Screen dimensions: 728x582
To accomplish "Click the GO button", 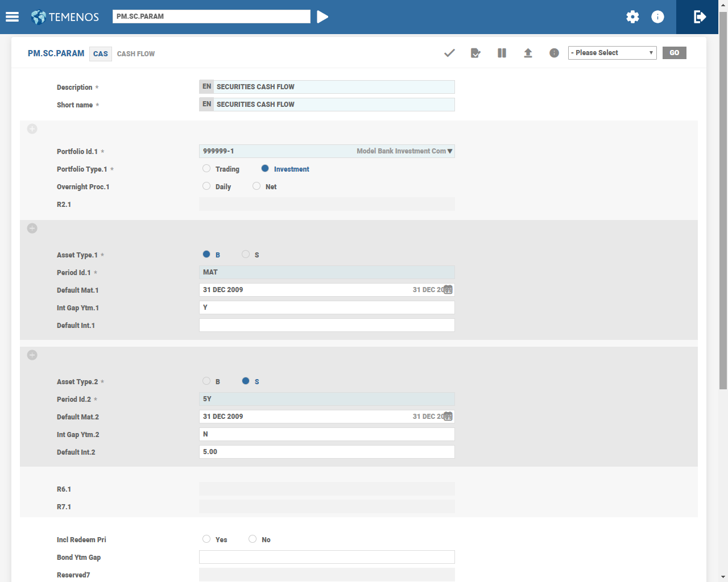I will pos(674,53).
